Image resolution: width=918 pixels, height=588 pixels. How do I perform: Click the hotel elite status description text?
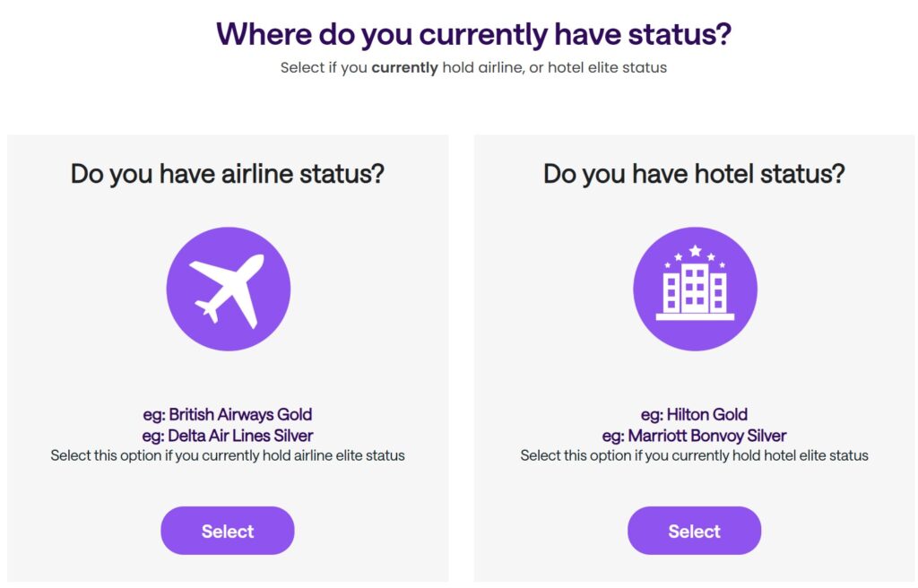695,455
